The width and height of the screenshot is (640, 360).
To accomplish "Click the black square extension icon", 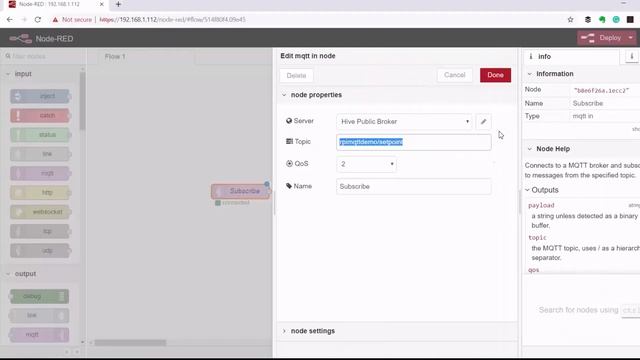I will tap(630, 19).
